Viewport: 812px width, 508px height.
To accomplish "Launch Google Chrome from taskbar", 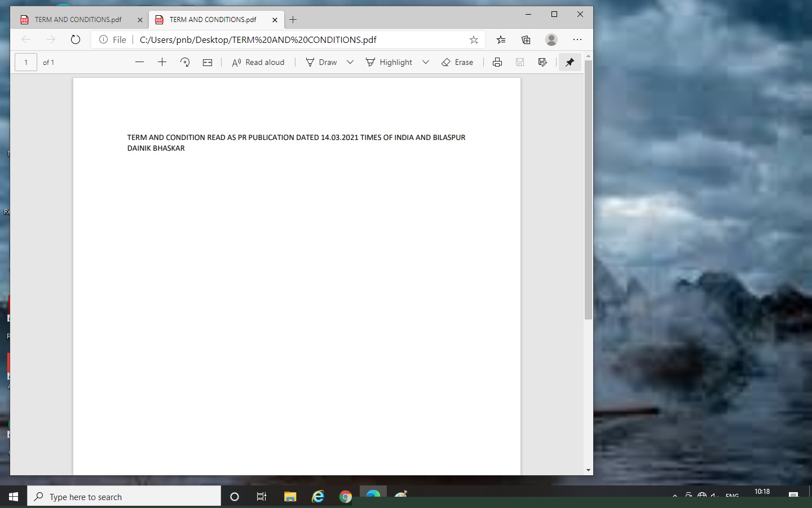I will [x=346, y=497].
